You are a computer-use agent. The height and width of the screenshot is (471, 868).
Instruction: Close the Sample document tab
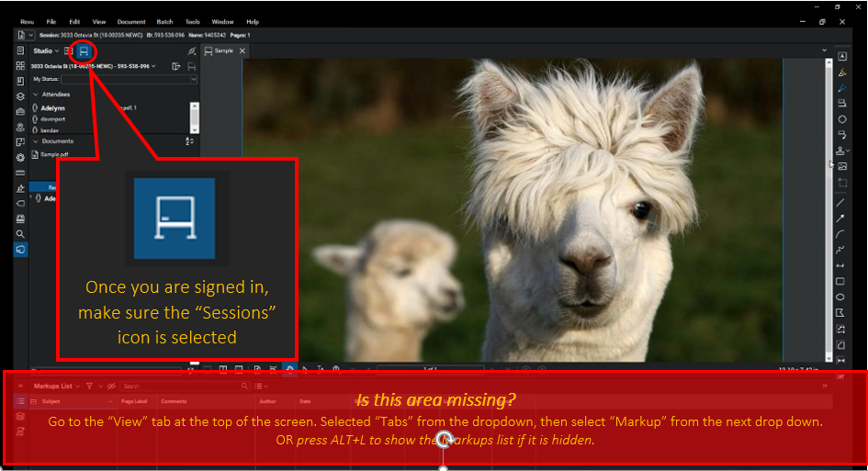click(x=242, y=50)
